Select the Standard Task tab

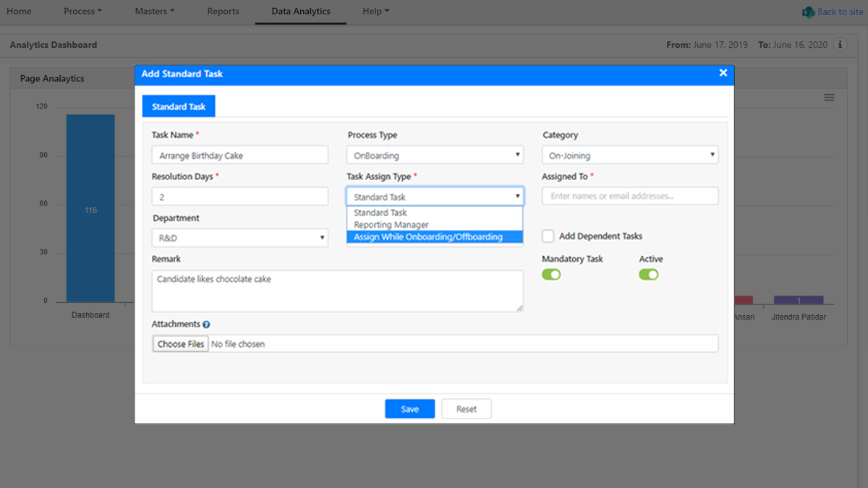click(x=178, y=106)
